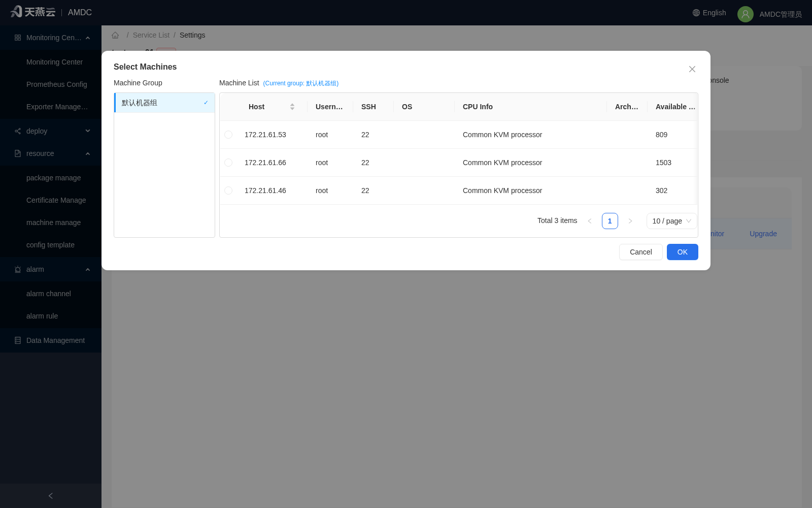Sort machine list by Host column
This screenshot has height=508, width=812.
click(x=292, y=107)
